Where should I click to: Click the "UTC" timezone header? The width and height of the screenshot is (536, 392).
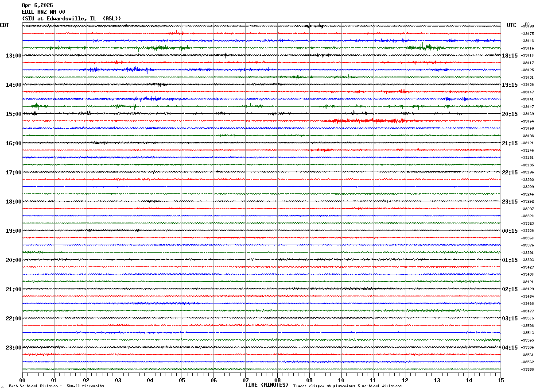(x=512, y=25)
